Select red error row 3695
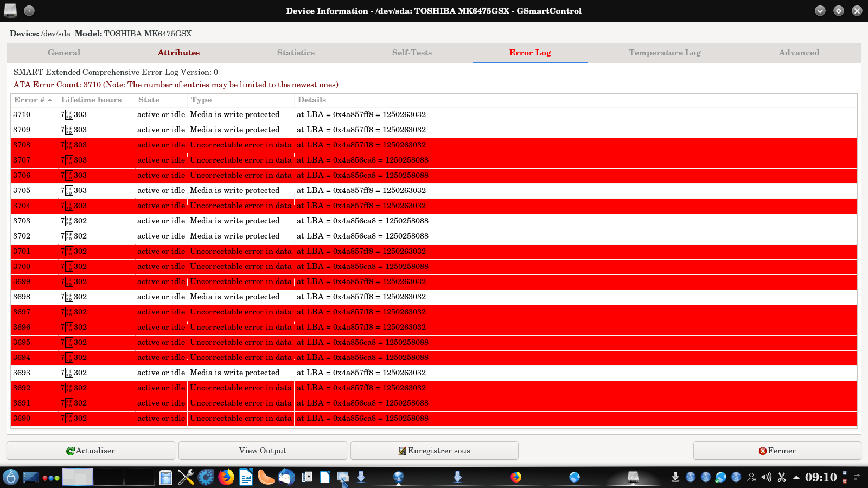 [434, 342]
